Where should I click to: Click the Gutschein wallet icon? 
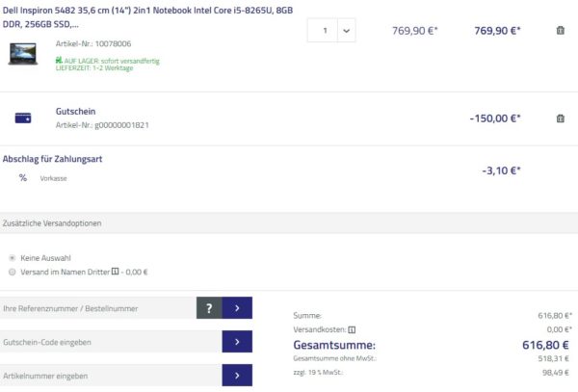tap(23, 118)
